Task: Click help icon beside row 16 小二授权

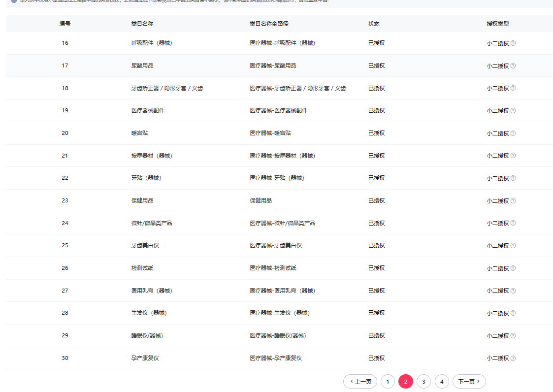Action: coord(513,43)
